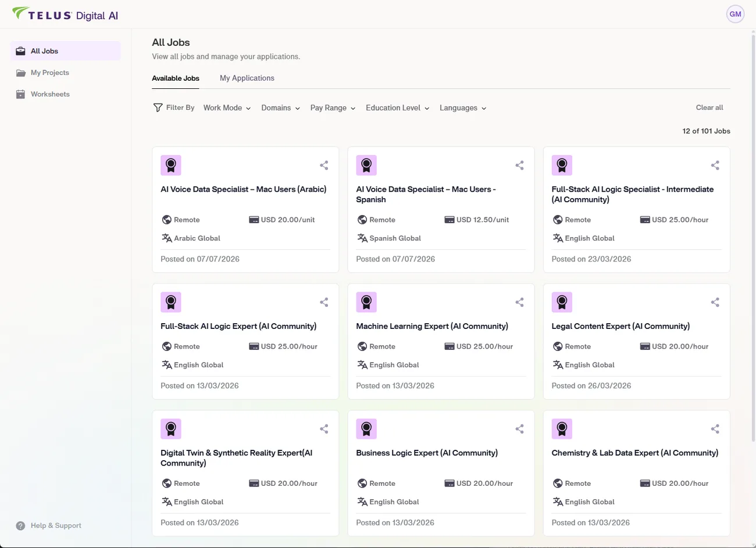The image size is (756, 548).
Task: Select the Available Jobs tab
Action: point(176,78)
